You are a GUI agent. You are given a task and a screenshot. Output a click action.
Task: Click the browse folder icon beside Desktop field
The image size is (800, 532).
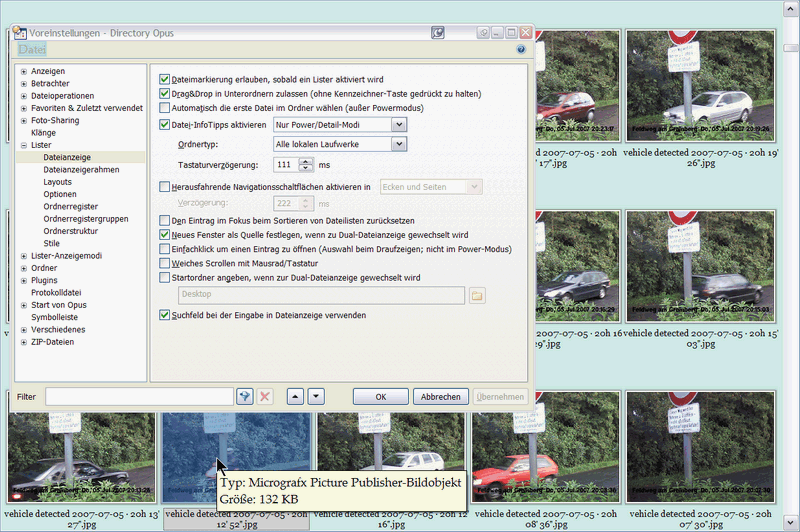477,295
